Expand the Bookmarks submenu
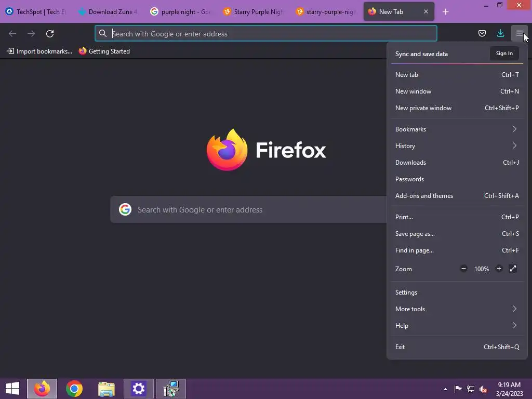 457,129
